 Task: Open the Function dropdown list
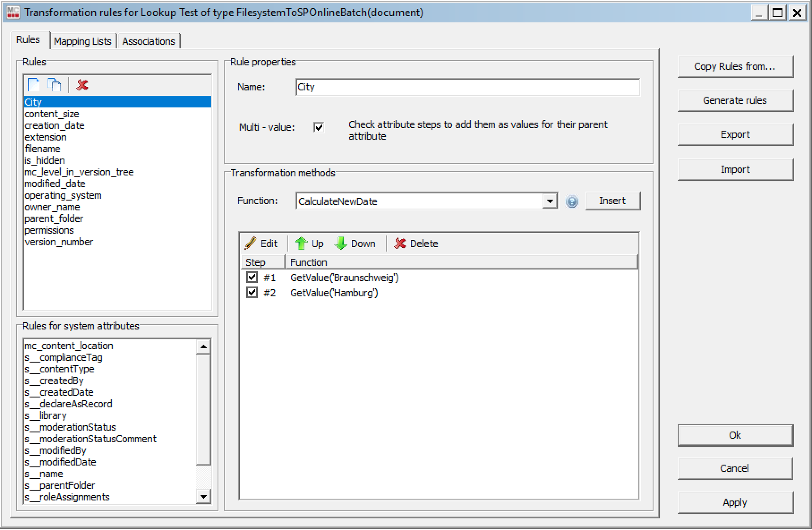550,201
